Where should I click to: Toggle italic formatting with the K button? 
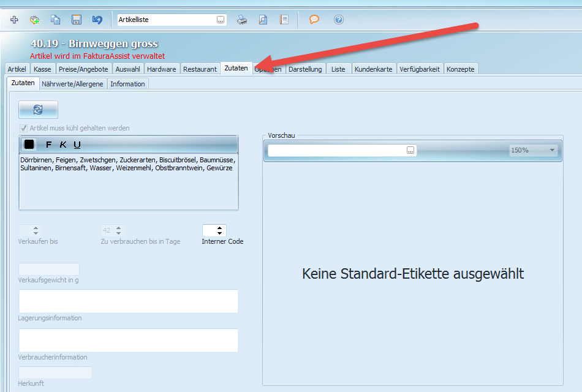coord(63,145)
